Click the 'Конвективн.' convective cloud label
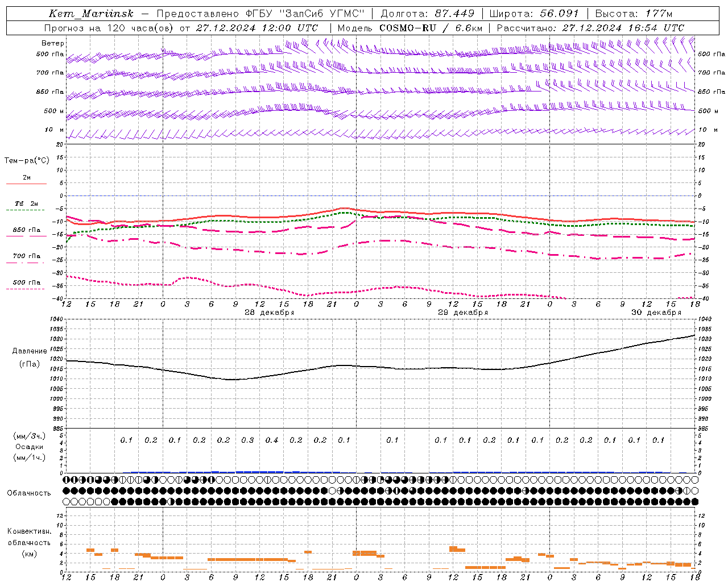The image size is (728, 582). point(29,531)
